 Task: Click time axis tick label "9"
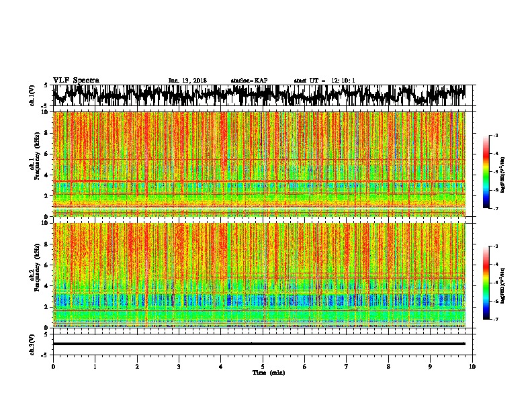[430, 367]
